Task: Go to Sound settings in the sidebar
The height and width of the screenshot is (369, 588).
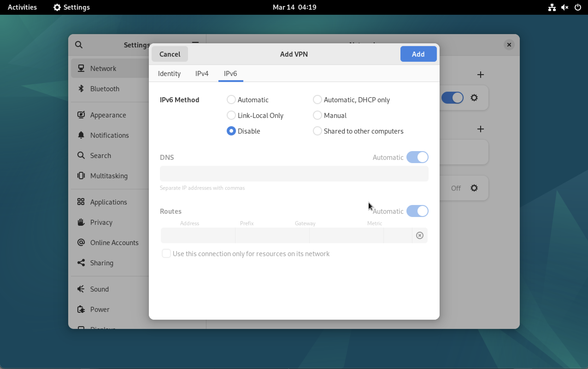Action: (110, 289)
